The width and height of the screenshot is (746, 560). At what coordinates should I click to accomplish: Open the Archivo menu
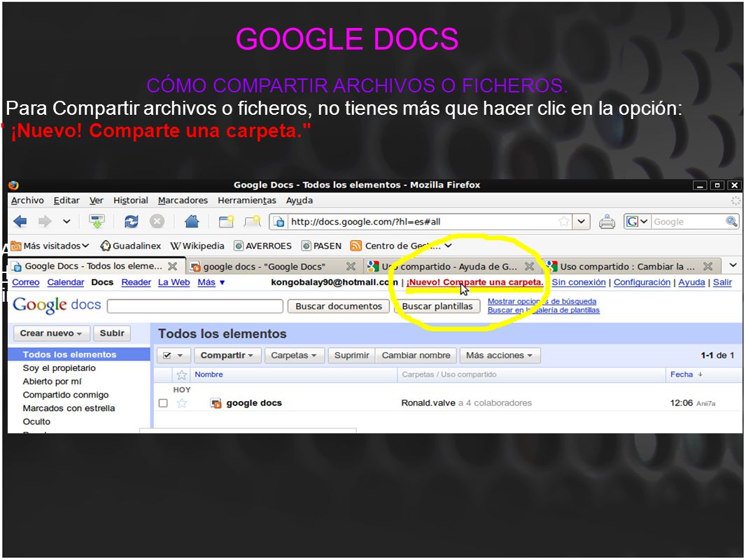[27, 200]
